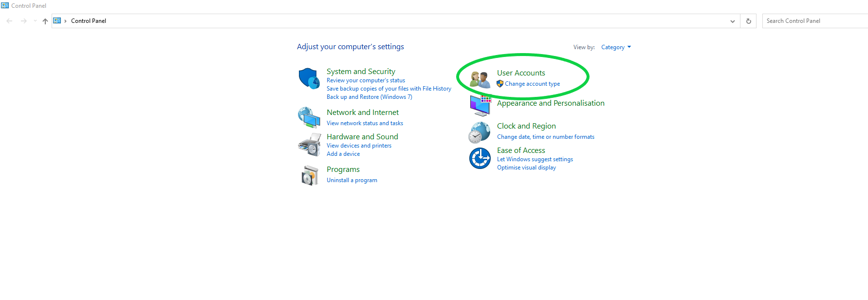This screenshot has height=300, width=868.
Task: Click inside the Search Control Panel box
Action: pos(815,21)
